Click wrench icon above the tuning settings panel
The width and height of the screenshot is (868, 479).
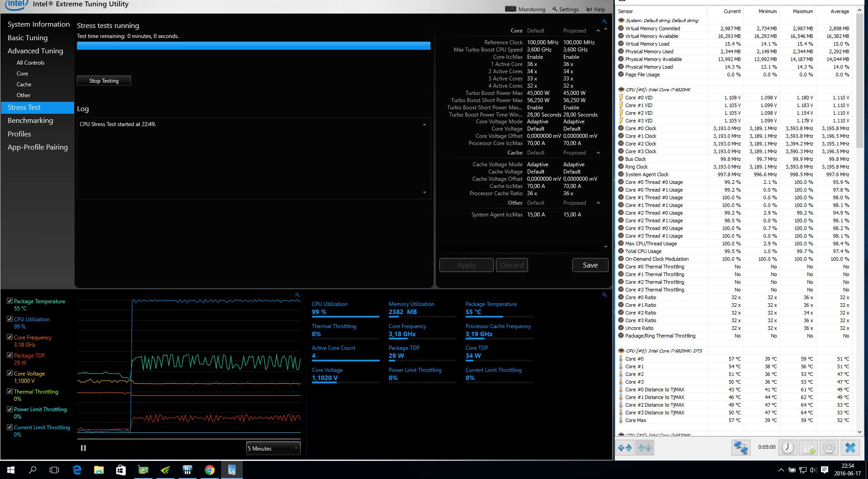pos(604,21)
